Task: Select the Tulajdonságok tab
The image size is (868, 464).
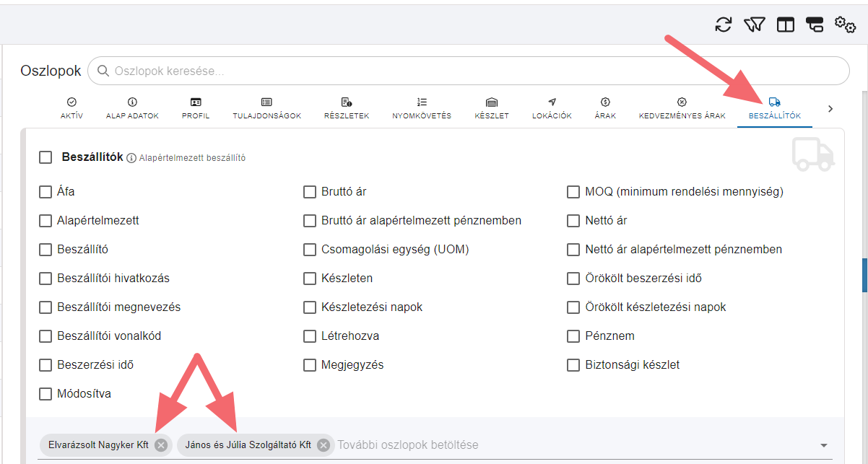Action: click(x=266, y=108)
